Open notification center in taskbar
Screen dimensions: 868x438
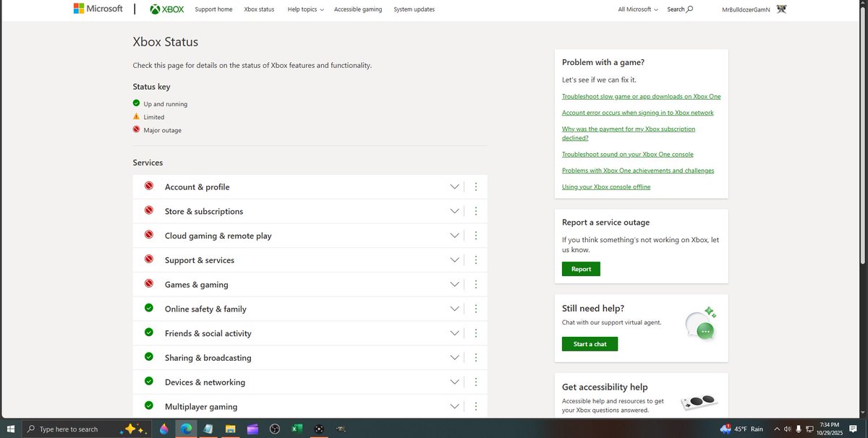tap(854, 429)
